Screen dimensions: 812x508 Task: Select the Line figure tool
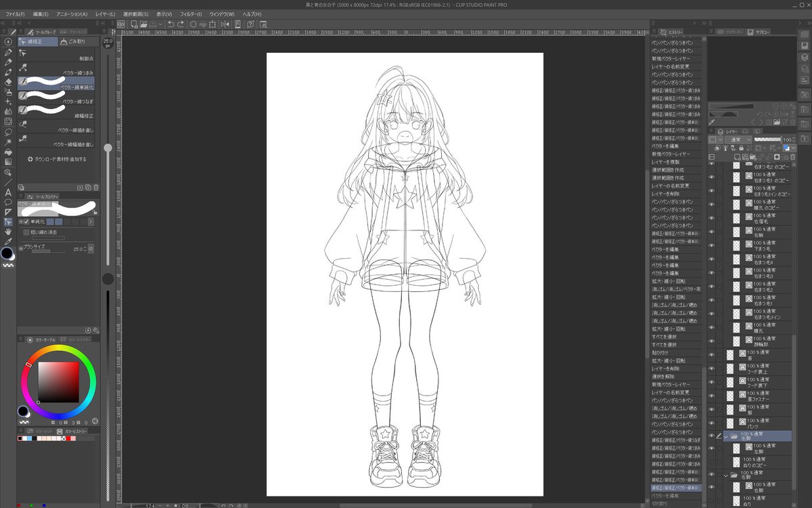point(8,182)
